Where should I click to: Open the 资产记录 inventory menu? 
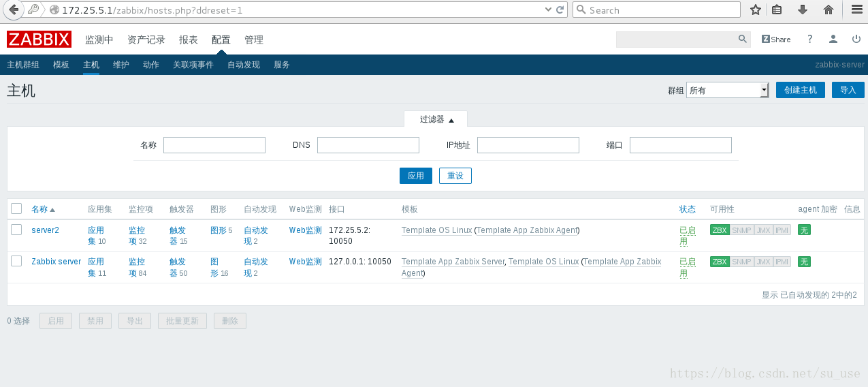pyautogui.click(x=146, y=40)
